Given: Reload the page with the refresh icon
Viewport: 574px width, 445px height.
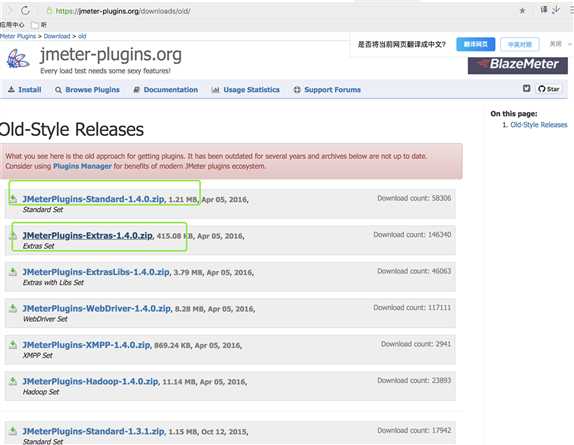Looking at the screenshot, I should pyautogui.click(x=25, y=11).
